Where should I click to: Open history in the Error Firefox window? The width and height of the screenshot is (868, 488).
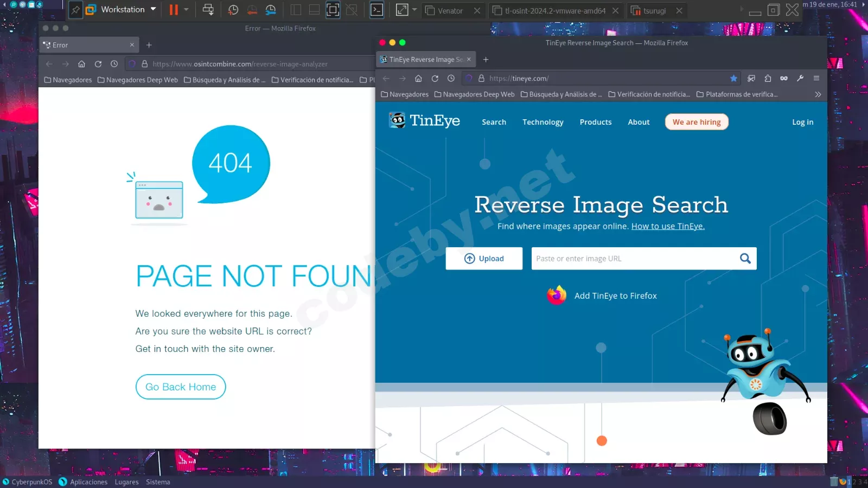114,64
